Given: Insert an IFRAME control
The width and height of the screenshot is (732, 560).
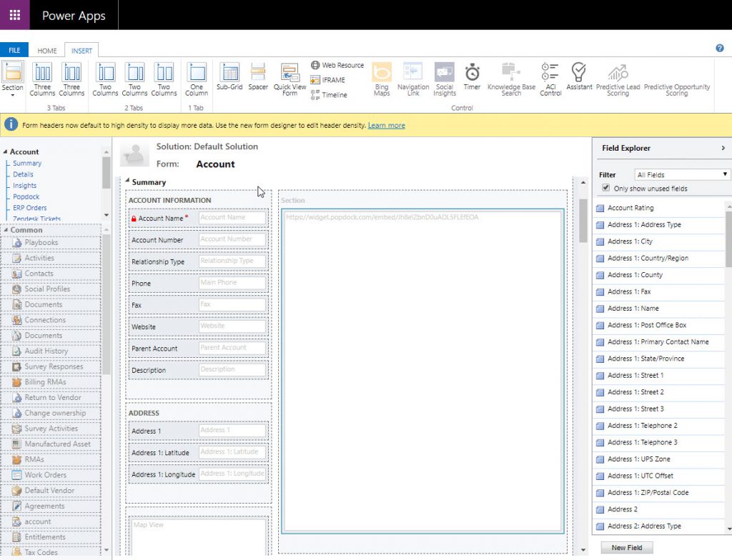Looking at the screenshot, I should (x=327, y=80).
